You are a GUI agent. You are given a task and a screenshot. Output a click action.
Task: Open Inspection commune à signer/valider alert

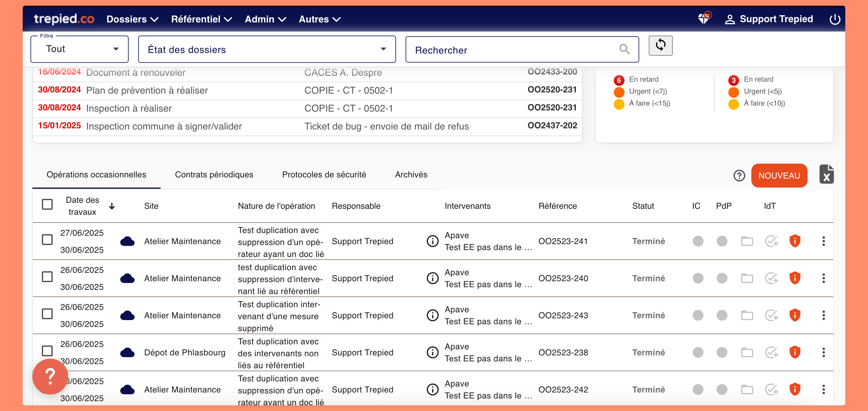[x=307, y=126]
